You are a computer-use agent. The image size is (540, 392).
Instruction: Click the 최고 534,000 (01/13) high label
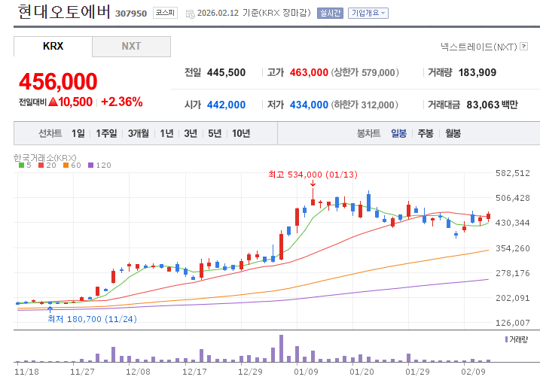point(313,175)
